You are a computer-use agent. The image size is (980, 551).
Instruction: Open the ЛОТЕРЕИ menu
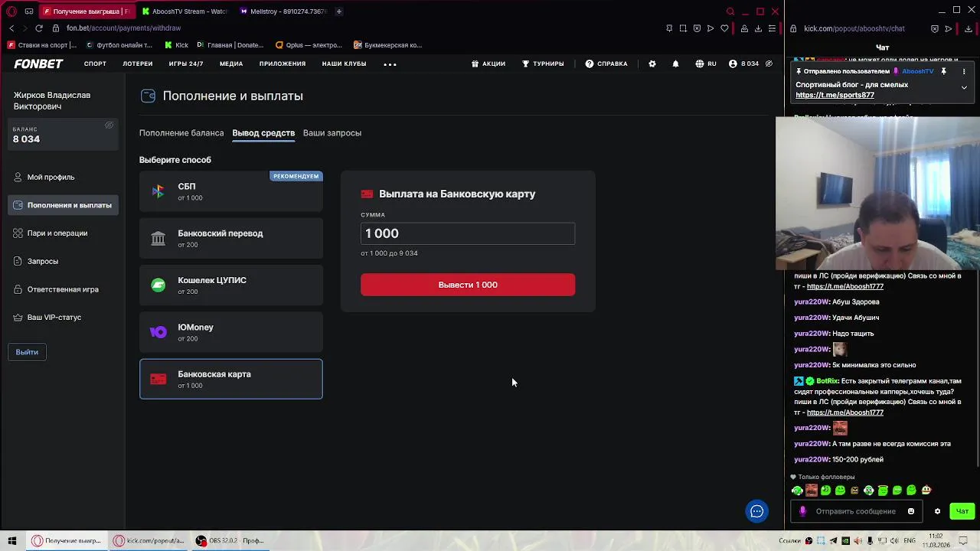138,64
